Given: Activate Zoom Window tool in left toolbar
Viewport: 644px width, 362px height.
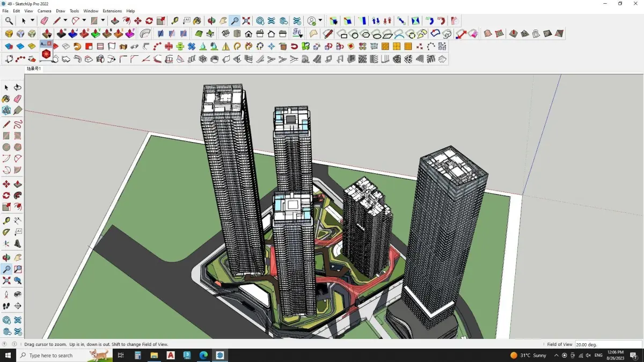Looking at the screenshot, I should pos(18,269).
